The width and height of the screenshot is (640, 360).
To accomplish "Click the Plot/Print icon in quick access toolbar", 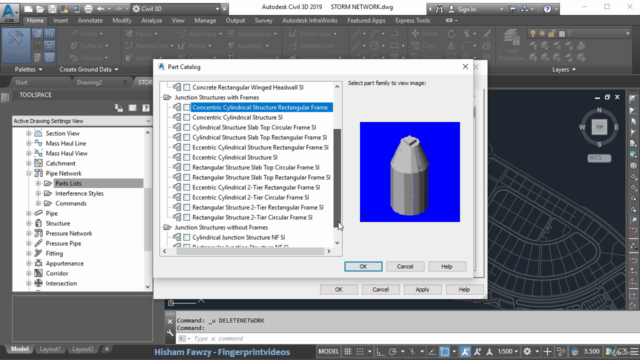I will [x=88, y=9].
